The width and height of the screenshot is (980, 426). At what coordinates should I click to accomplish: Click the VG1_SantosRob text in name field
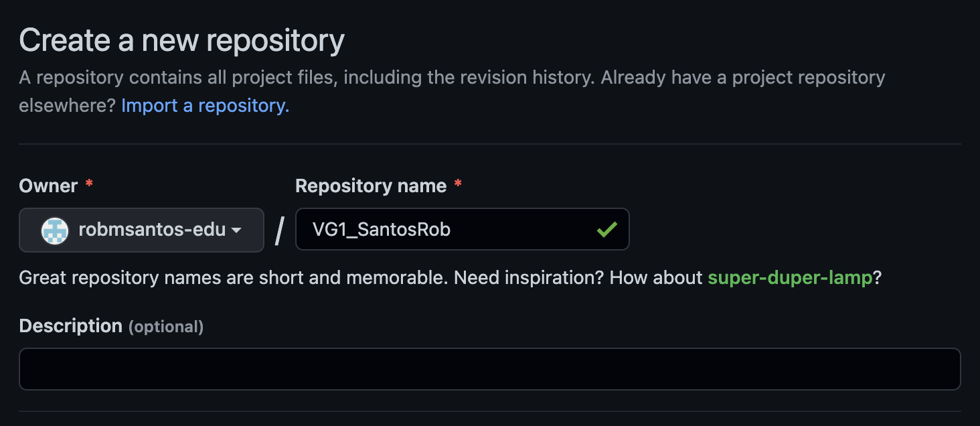tap(382, 230)
